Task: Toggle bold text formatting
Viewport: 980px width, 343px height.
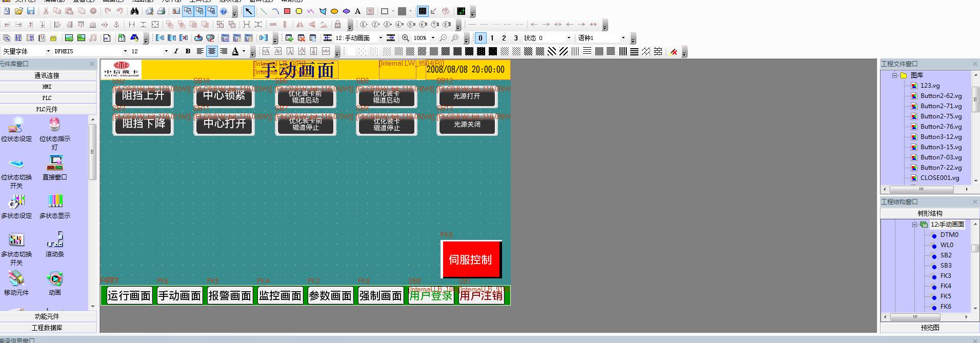Action: coord(188,51)
